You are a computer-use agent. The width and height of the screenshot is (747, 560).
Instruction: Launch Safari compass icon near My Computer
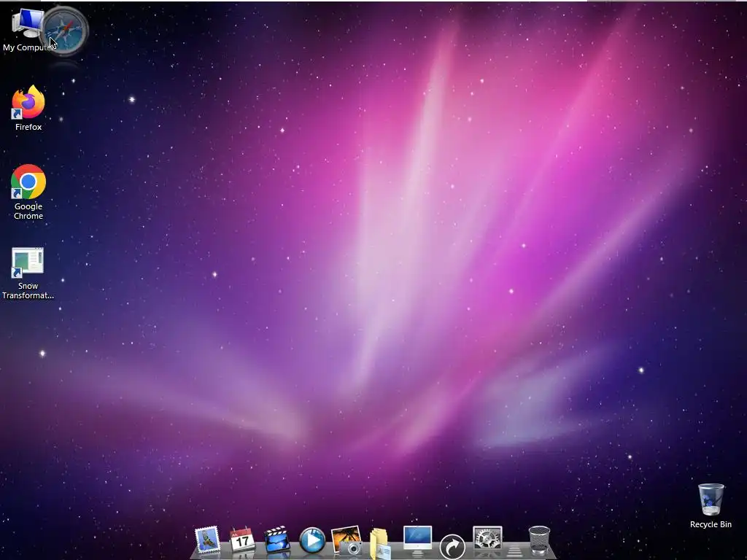(x=65, y=31)
